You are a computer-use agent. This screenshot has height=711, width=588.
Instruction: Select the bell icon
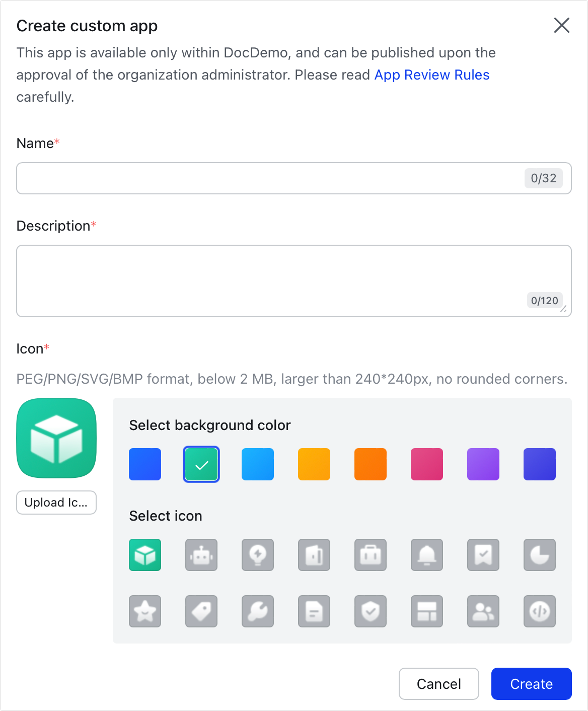(x=427, y=555)
